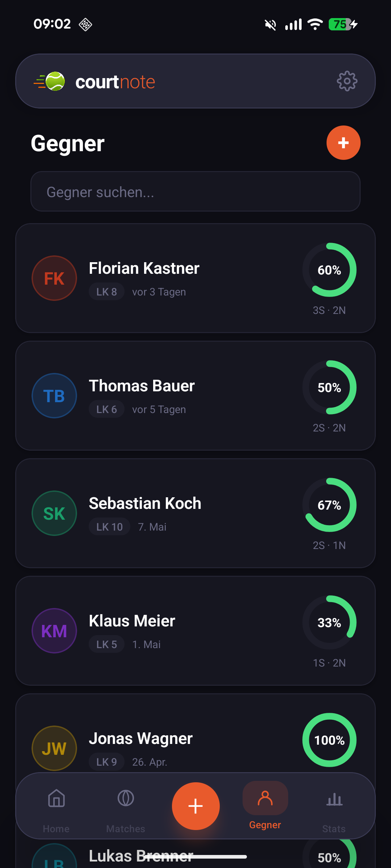The width and height of the screenshot is (391, 868).
Task: Tap the SK avatar circle
Action: pyautogui.click(x=54, y=513)
